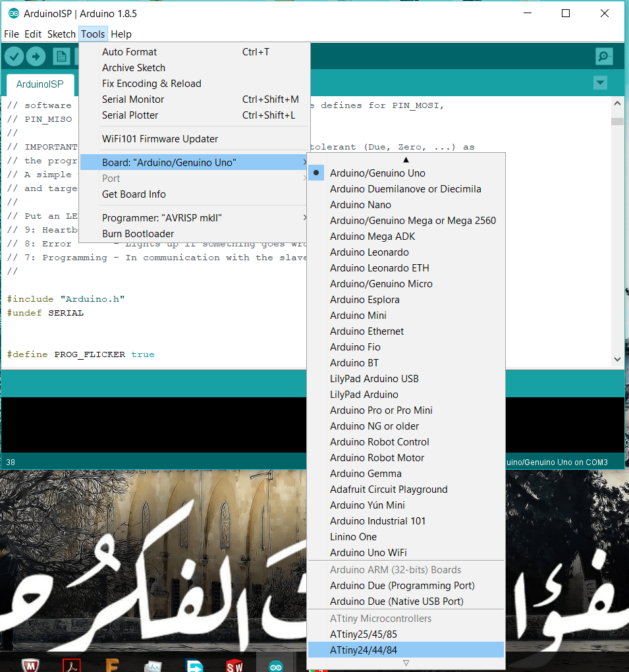Click Burn Bootloader menu entry

click(194, 234)
